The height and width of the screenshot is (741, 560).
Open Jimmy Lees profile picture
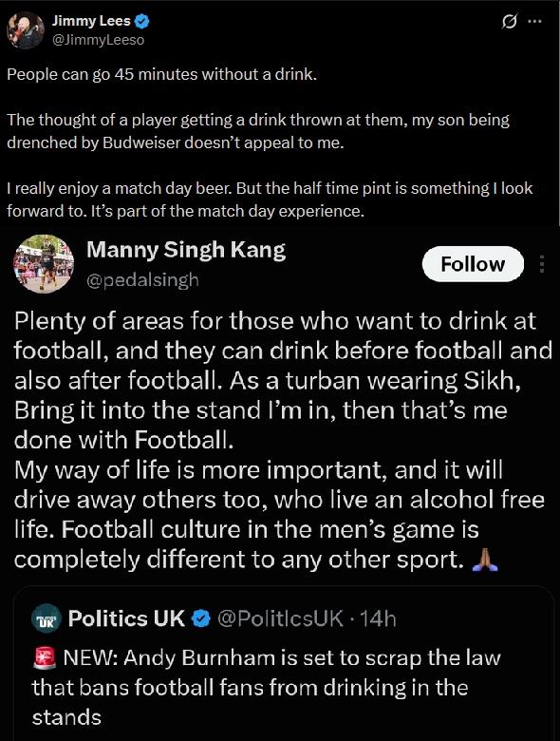(x=26, y=30)
